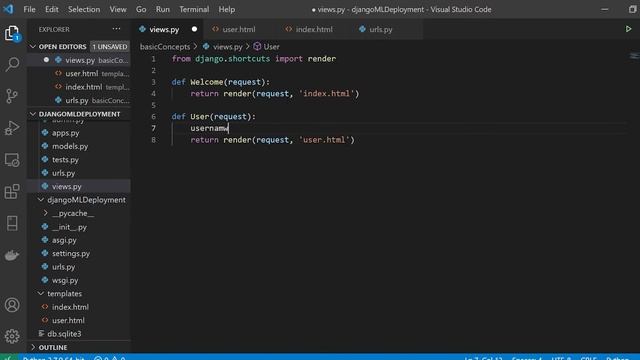Click line number 8 in the gutter
Viewport: 640px width, 360px height.
(x=153, y=140)
